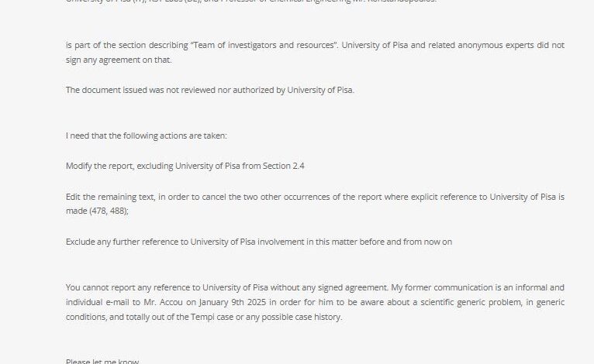Viewport: 594px width, 364px height.
Task: Click the line "Modify the report, excluding University of Pisa"
Action: (x=185, y=166)
